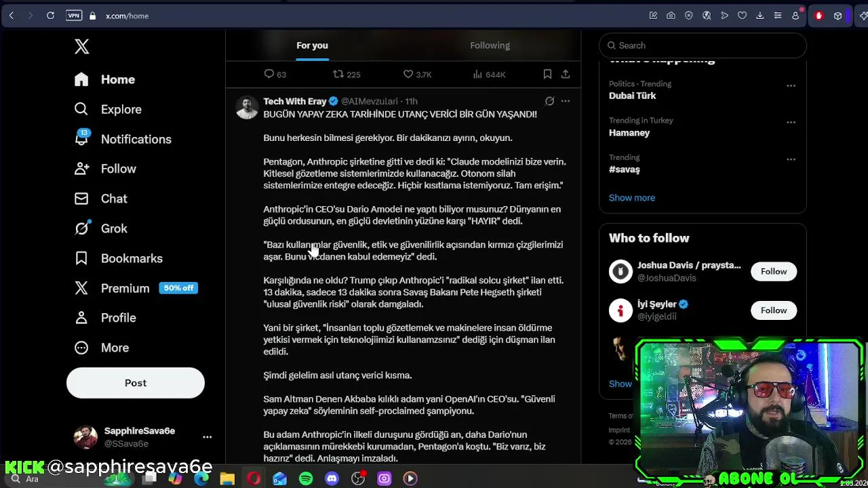Open the page translate icon
The height and width of the screenshot is (488, 868).
707,16
